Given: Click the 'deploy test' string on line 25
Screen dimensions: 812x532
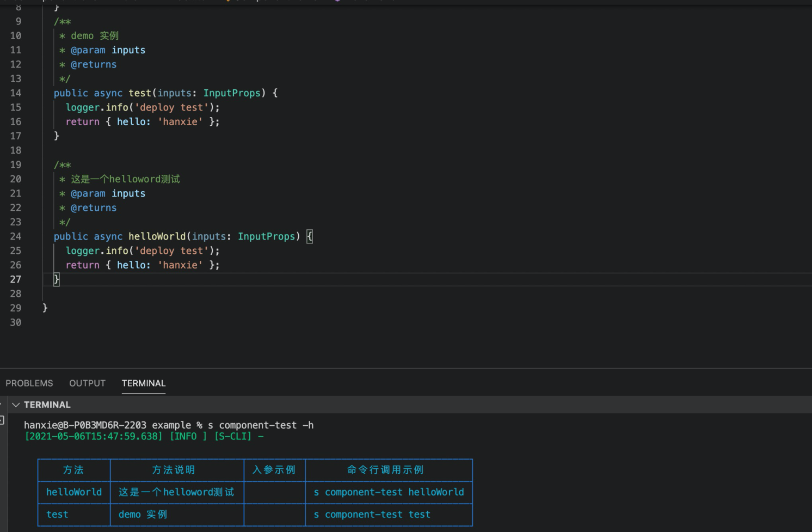Looking at the screenshot, I should [171, 251].
